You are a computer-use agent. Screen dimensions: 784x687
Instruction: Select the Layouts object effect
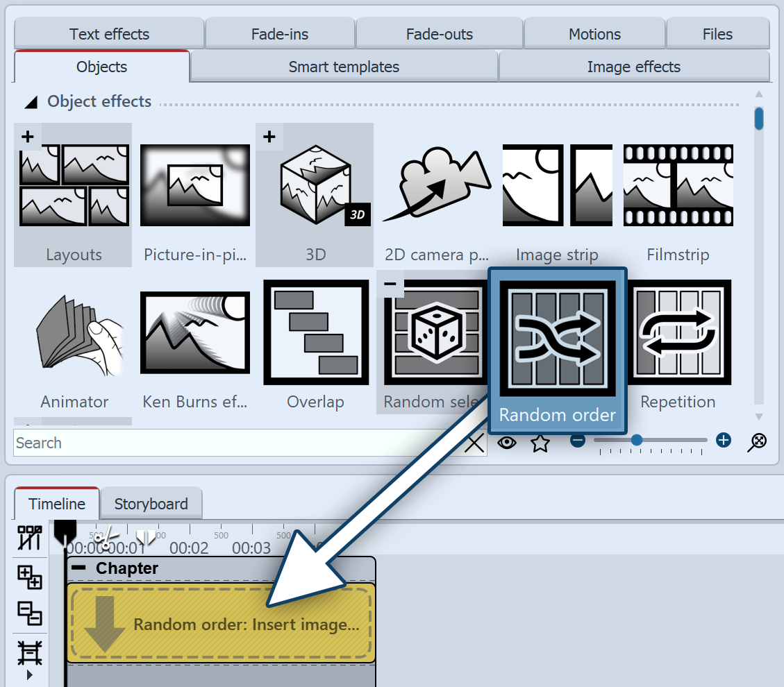click(x=73, y=186)
